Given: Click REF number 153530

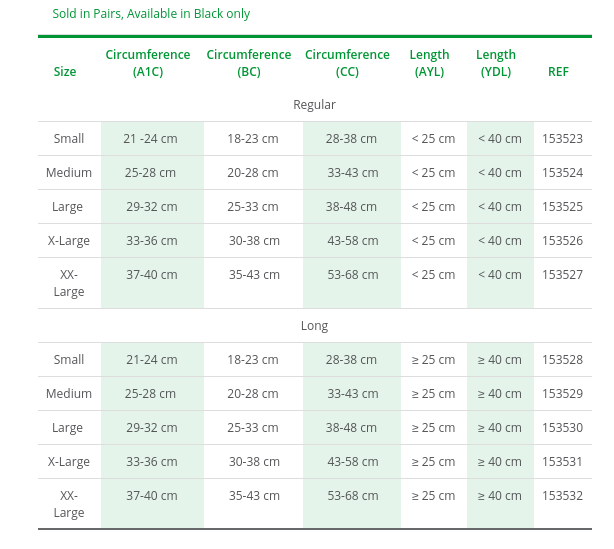Looking at the screenshot, I should coord(562,428).
